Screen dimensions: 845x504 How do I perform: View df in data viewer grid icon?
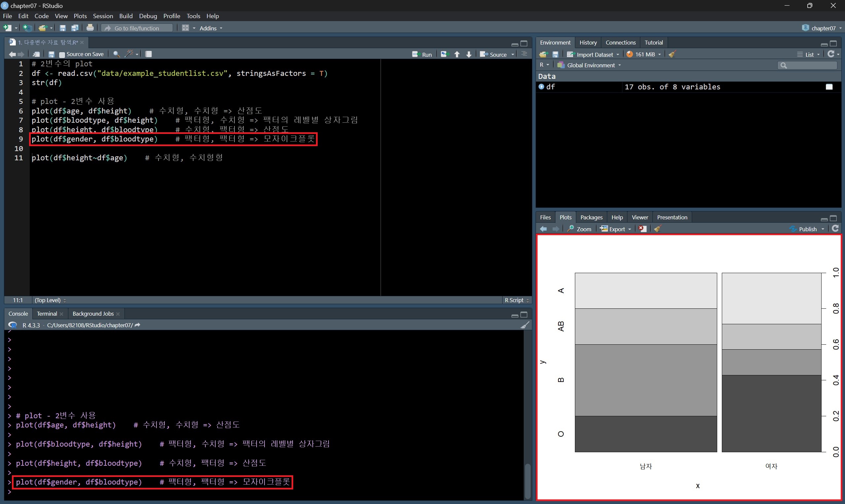(x=829, y=87)
